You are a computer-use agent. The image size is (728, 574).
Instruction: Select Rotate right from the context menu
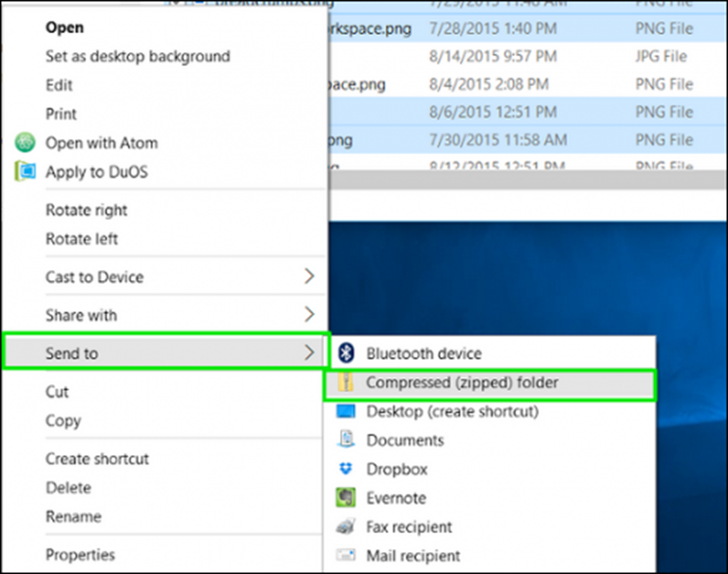(87, 210)
